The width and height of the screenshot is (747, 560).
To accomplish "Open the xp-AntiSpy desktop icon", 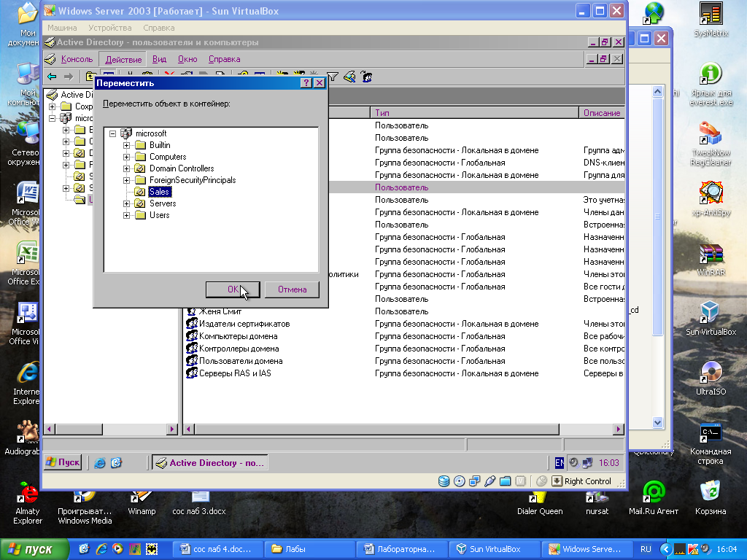I will 711,199.
